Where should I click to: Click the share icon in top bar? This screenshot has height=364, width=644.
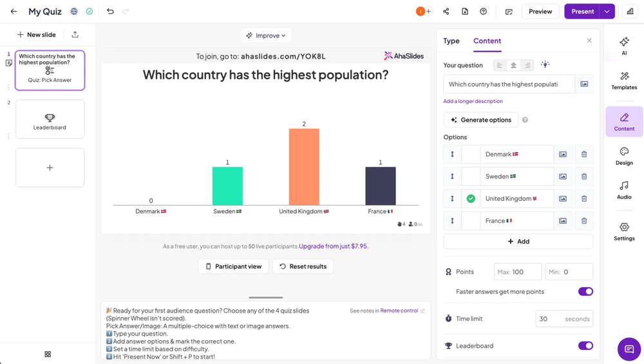(x=446, y=12)
